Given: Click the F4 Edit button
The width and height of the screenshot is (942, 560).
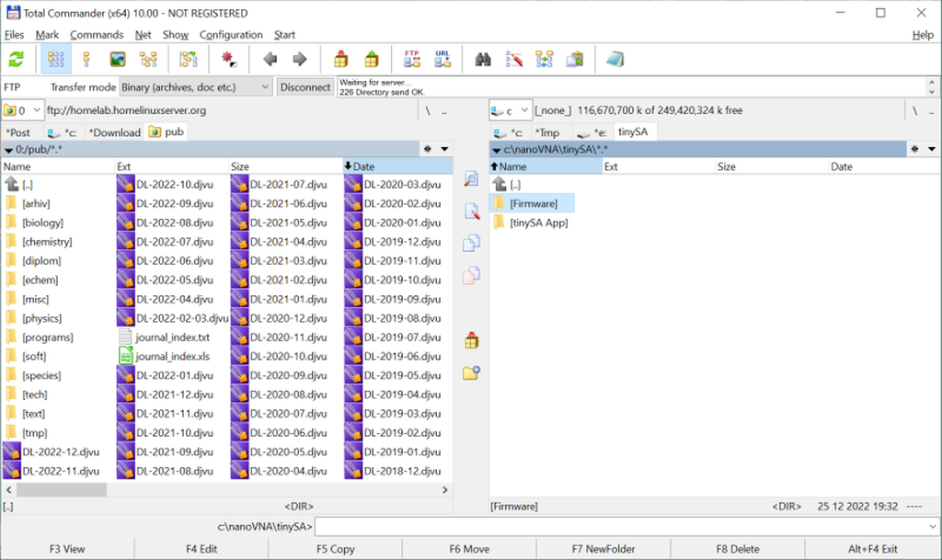Looking at the screenshot, I should pyautogui.click(x=201, y=549).
